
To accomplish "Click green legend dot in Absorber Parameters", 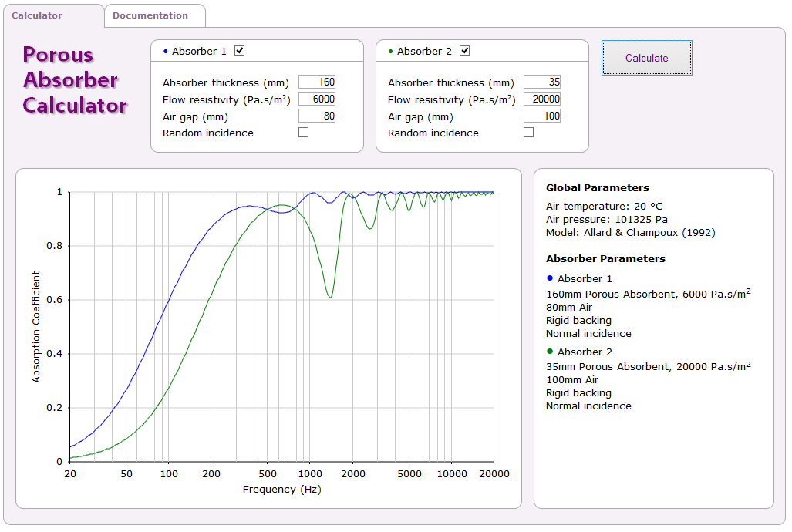I will [550, 351].
